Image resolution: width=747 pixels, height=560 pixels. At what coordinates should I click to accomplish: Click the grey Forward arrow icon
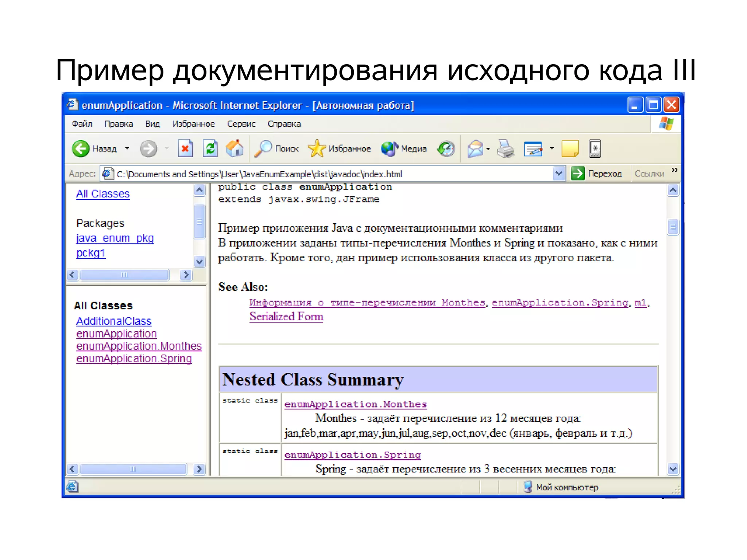tap(148, 148)
